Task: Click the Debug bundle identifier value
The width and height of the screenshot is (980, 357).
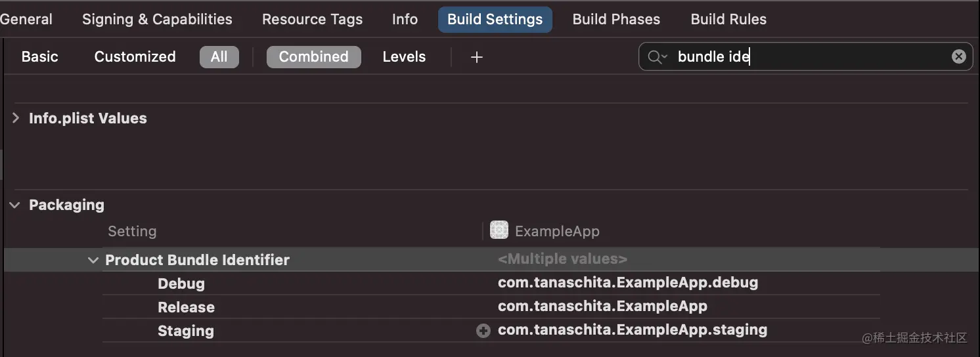Action: click(x=628, y=283)
